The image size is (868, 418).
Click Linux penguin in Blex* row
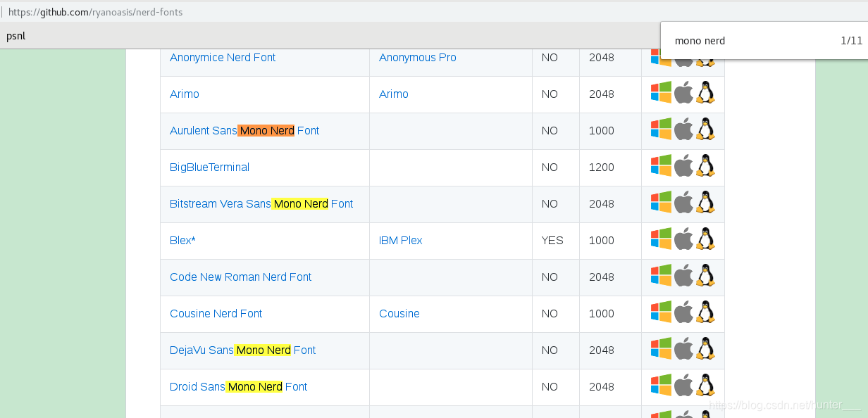pyautogui.click(x=705, y=239)
